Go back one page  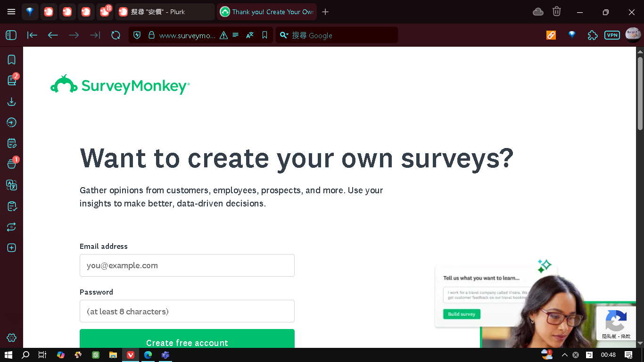[53, 35]
